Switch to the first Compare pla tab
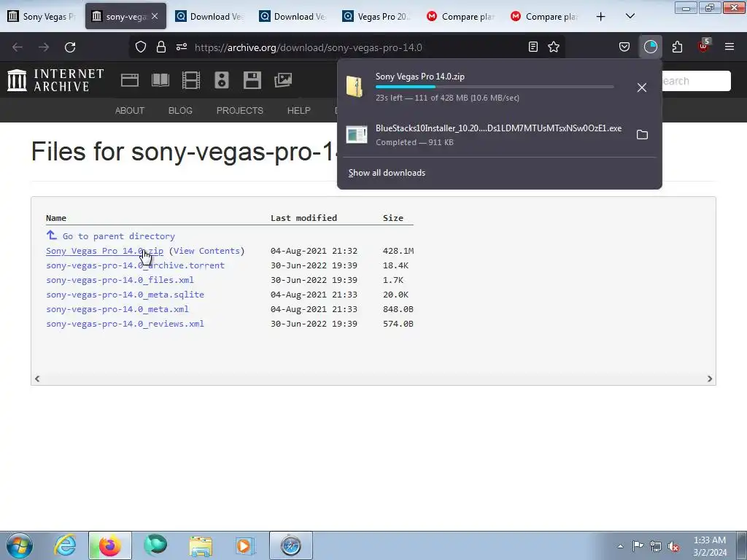747x560 pixels. click(461, 16)
